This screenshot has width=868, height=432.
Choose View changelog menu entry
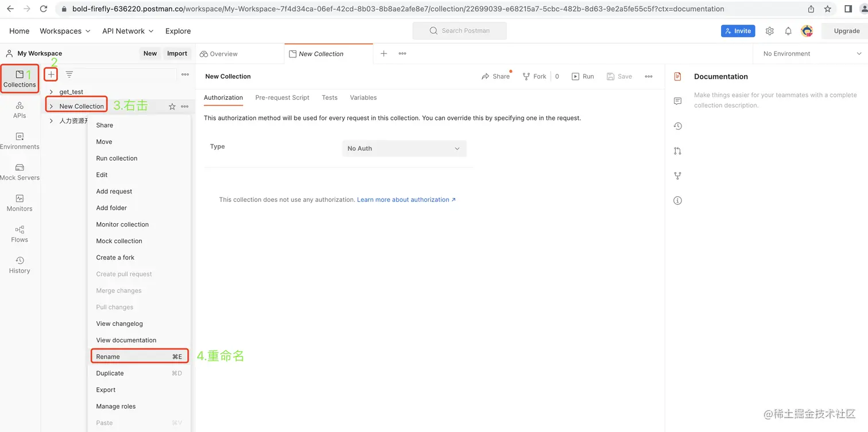tap(139, 324)
